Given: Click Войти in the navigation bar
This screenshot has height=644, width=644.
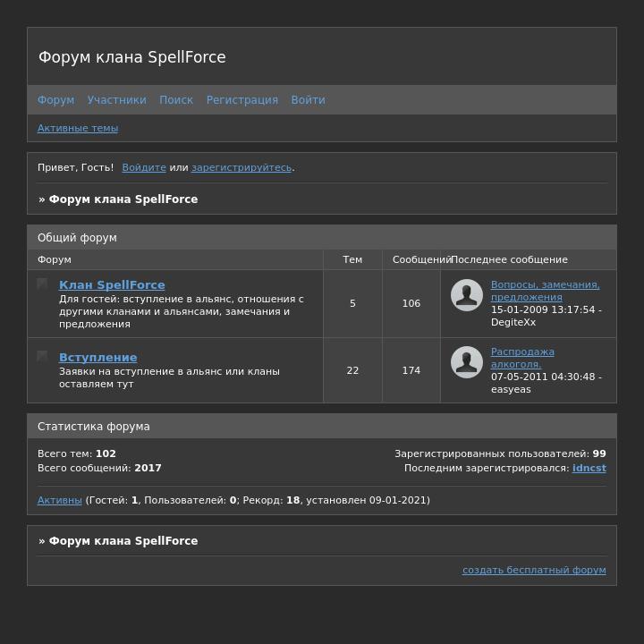Looking at the screenshot, I should click(308, 100).
